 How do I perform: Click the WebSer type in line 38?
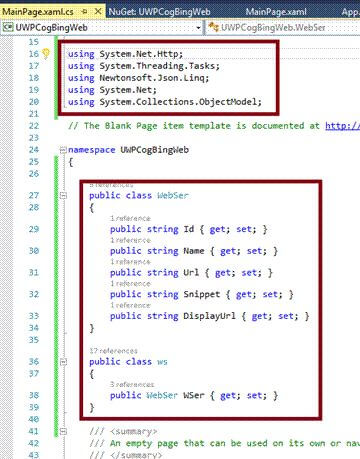pos(162,396)
